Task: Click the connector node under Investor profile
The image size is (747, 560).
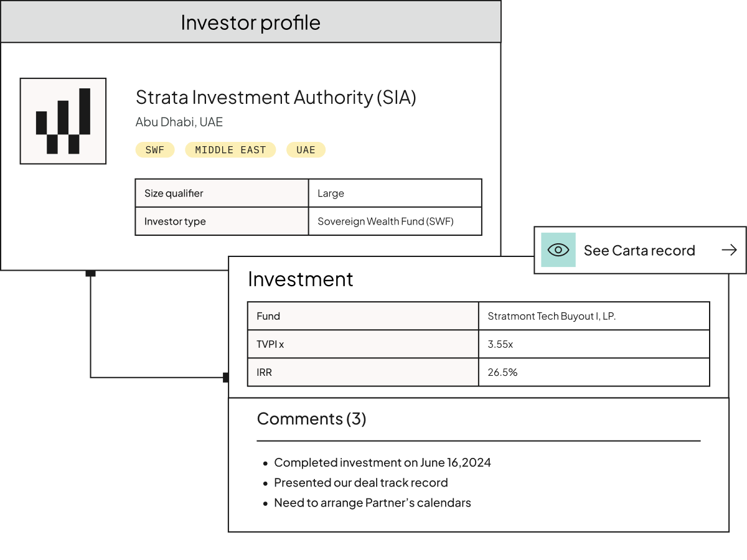Action: pyautogui.click(x=90, y=273)
